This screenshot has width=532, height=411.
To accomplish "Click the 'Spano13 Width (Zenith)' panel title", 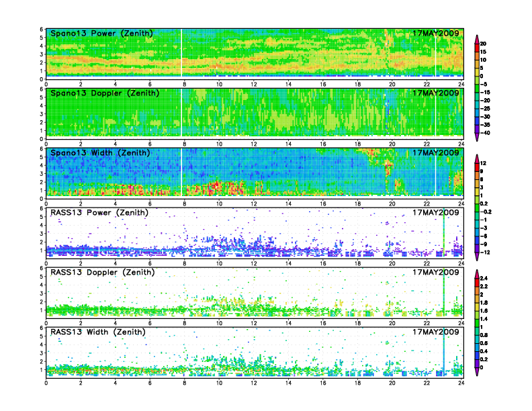I will [x=100, y=152].
